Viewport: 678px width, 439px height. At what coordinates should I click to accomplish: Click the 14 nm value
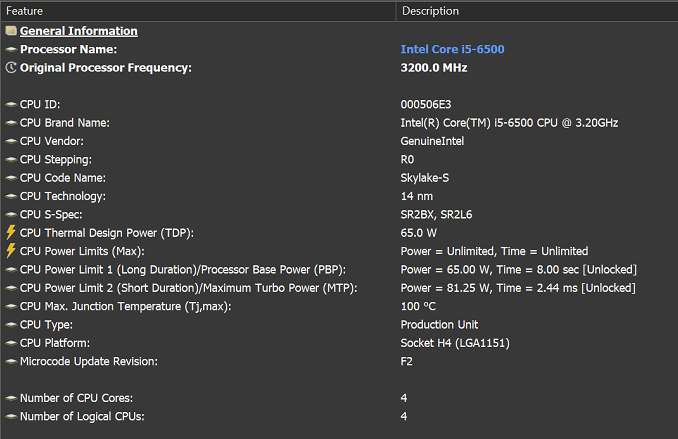[416, 196]
